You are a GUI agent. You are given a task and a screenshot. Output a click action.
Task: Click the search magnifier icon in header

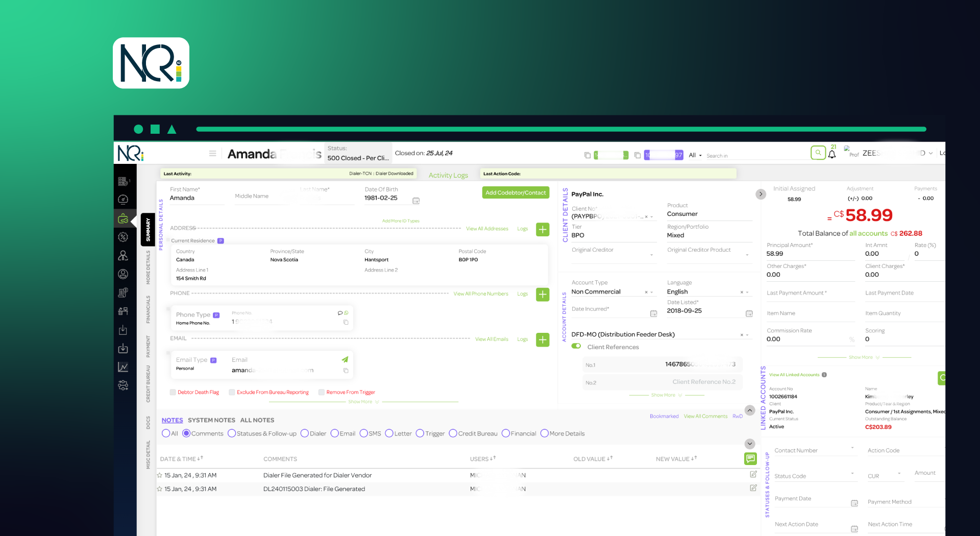pos(818,153)
